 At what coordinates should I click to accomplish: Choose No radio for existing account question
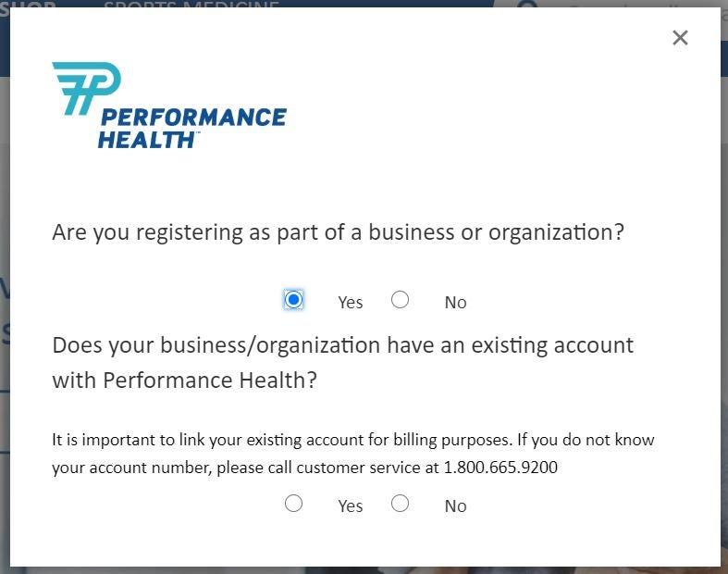pos(400,504)
